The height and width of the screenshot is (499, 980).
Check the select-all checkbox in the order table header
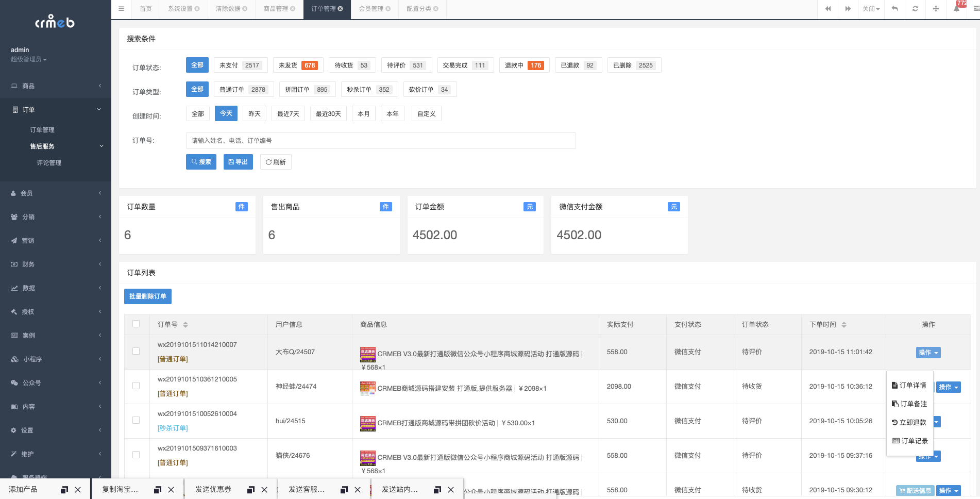pyautogui.click(x=136, y=323)
